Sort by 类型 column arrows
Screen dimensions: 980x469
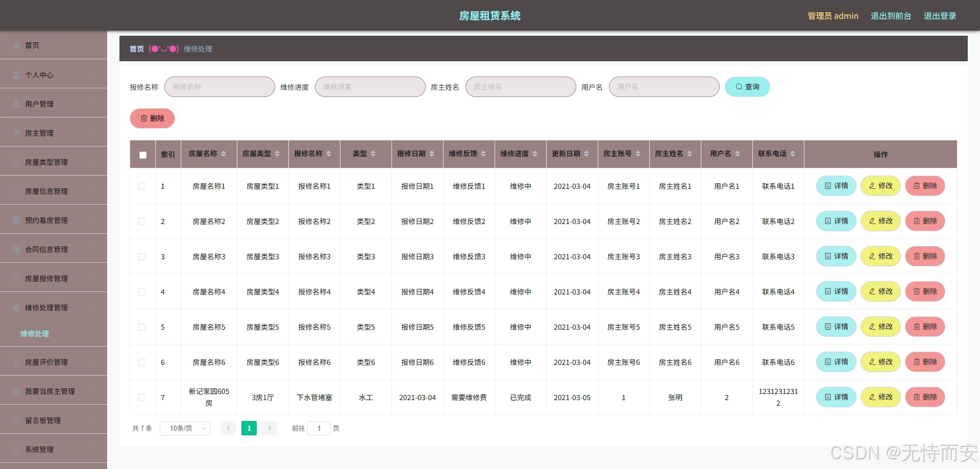coord(373,154)
